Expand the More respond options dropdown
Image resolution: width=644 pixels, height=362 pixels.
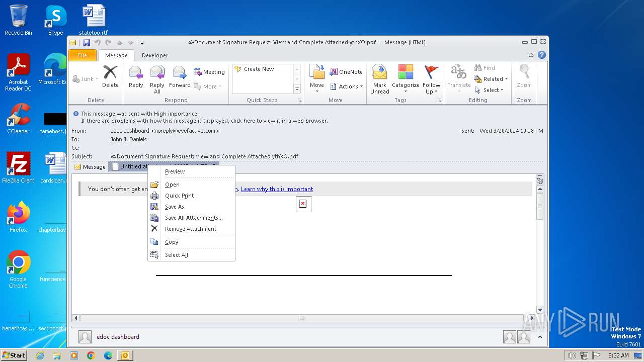click(208, 86)
